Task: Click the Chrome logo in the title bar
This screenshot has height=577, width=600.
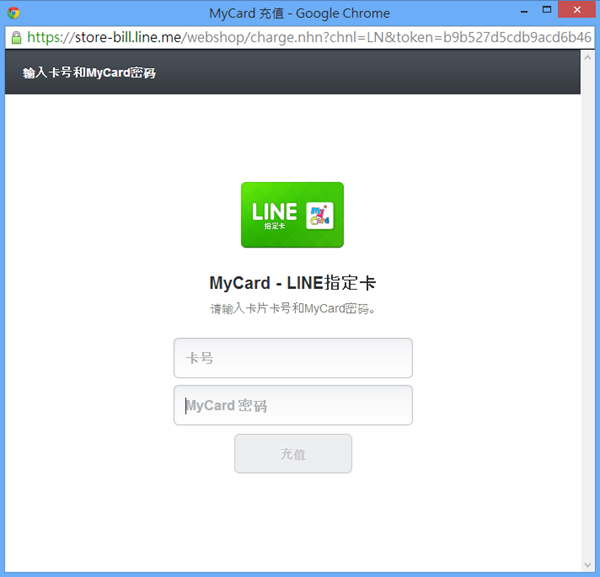Action: pos(14,13)
